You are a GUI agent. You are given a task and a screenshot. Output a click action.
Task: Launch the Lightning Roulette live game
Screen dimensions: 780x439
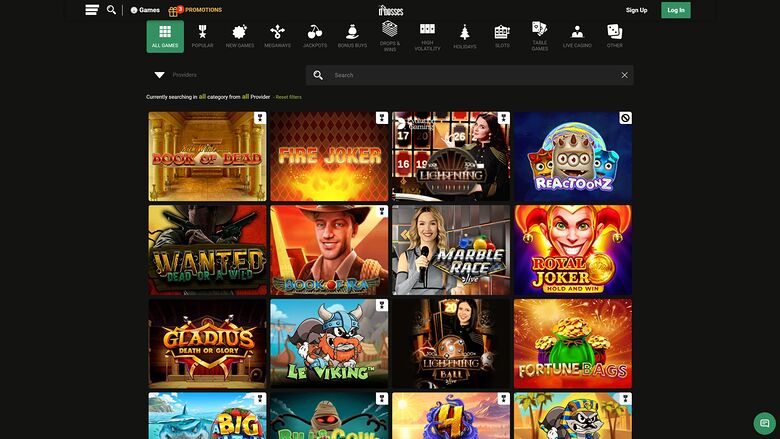pos(451,156)
